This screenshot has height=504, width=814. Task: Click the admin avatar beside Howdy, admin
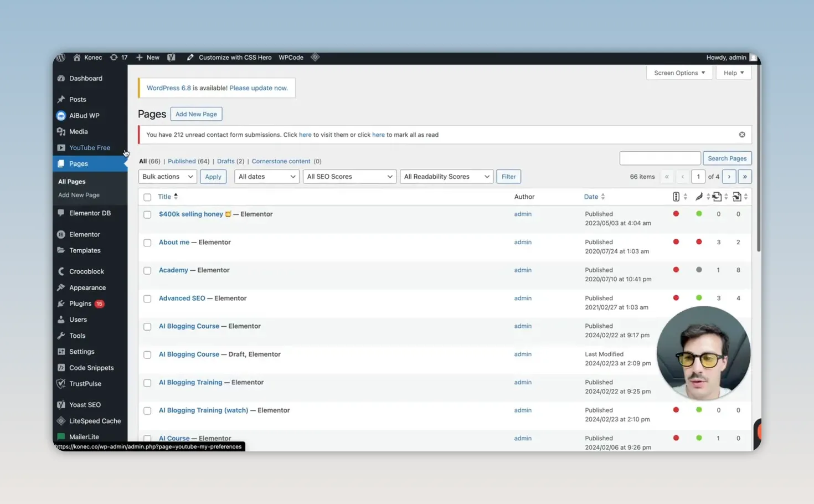[753, 58]
